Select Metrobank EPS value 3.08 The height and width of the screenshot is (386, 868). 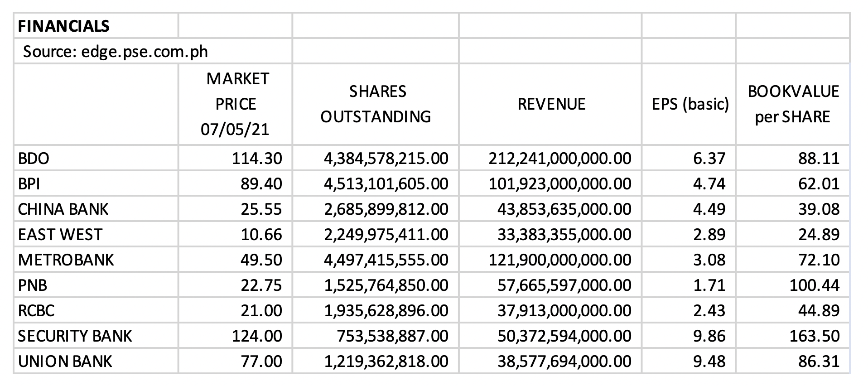[689, 260]
